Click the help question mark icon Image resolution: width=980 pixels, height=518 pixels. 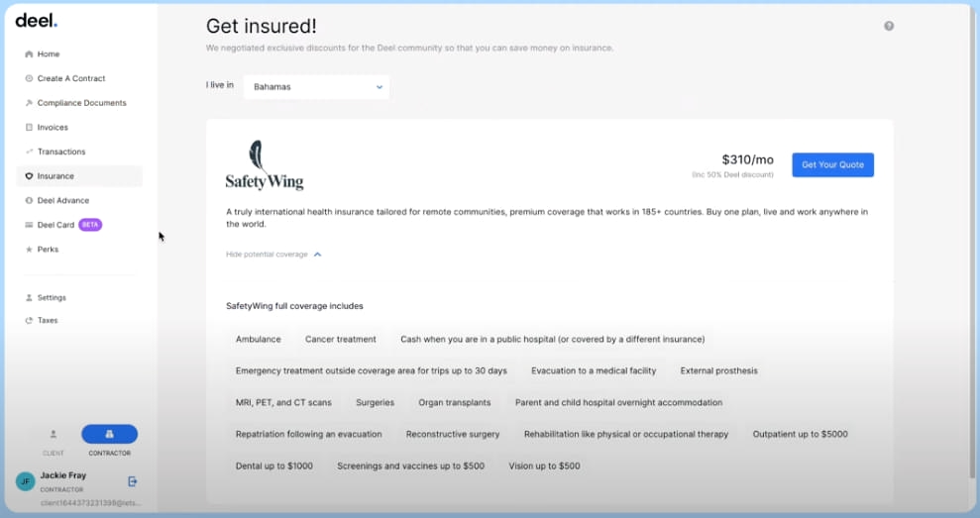click(x=889, y=26)
